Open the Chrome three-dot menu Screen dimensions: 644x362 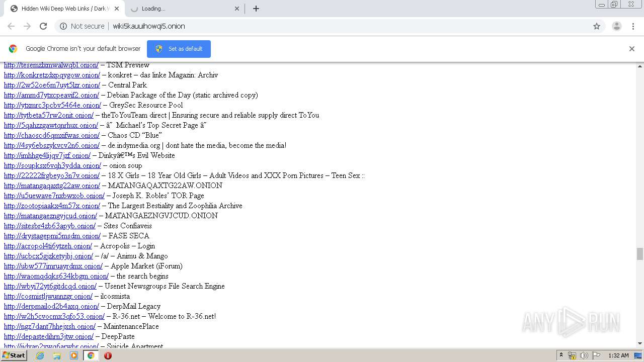pyautogui.click(x=633, y=26)
